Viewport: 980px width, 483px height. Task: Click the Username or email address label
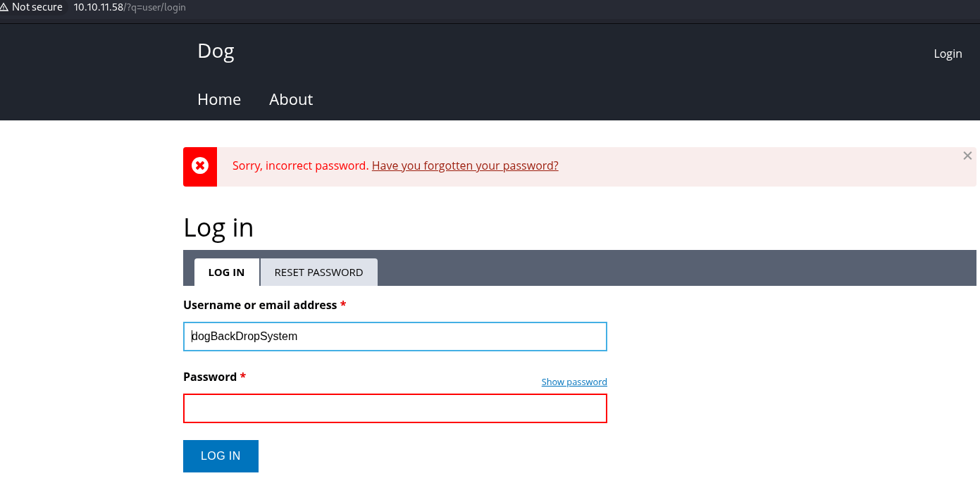[x=260, y=305]
